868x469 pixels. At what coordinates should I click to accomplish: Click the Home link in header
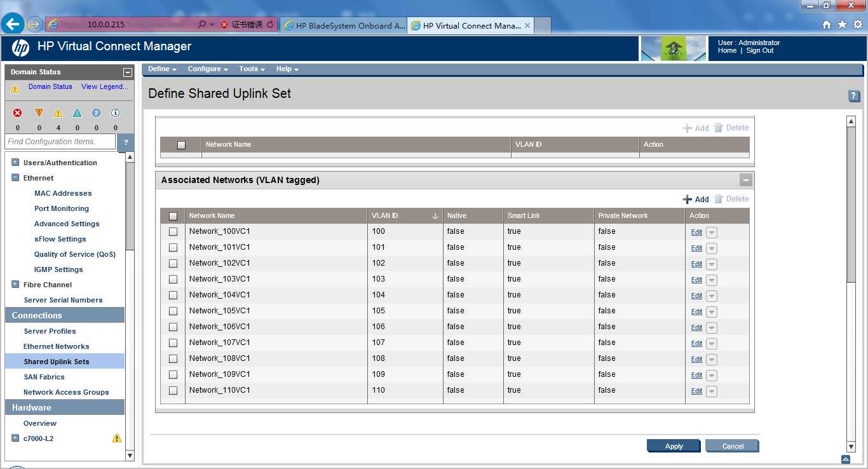tap(727, 51)
